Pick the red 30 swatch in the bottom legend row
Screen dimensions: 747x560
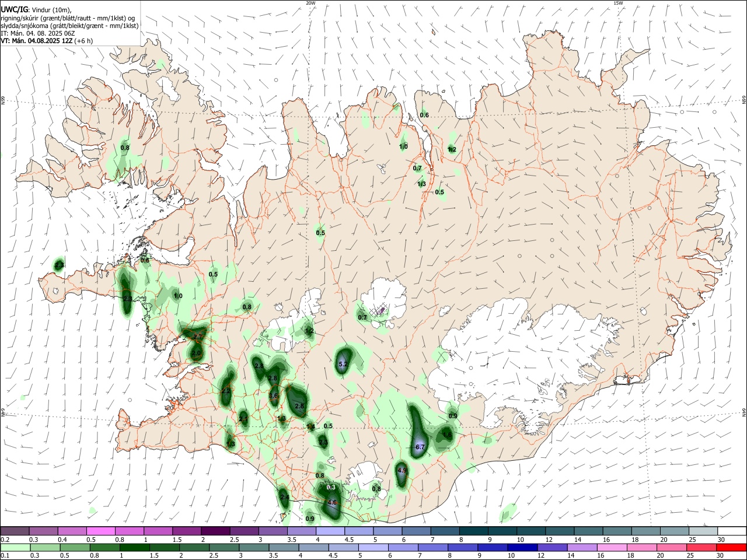coord(732,548)
